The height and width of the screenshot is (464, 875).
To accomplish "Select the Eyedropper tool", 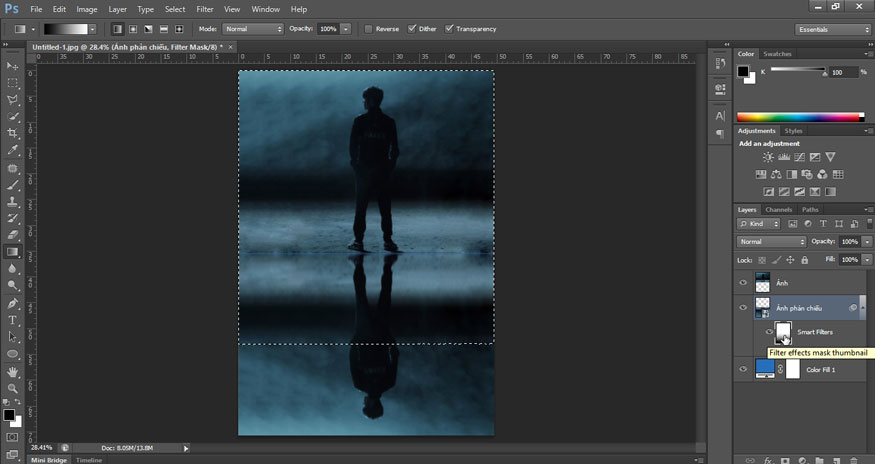I will 12,150.
